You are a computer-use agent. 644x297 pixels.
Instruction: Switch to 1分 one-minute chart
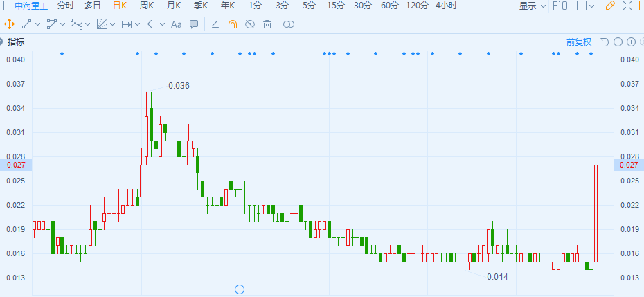pos(255,6)
